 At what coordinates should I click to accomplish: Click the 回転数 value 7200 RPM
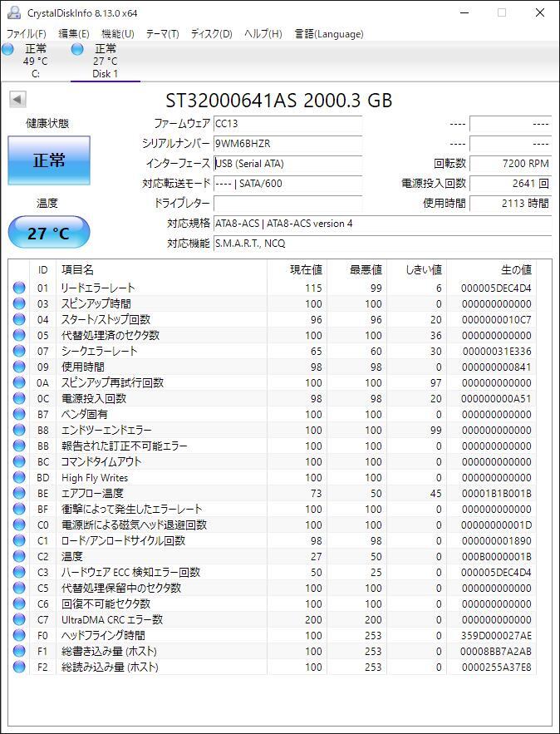(x=510, y=164)
